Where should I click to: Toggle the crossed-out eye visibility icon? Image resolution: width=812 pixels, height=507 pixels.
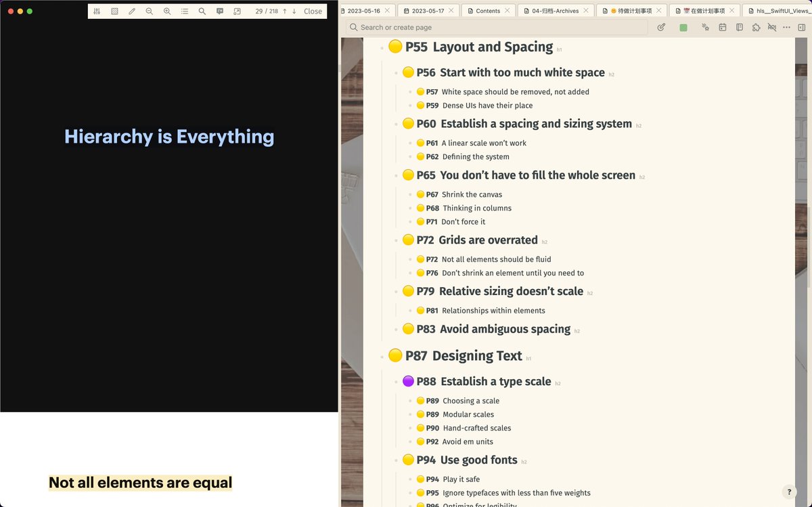point(773,27)
